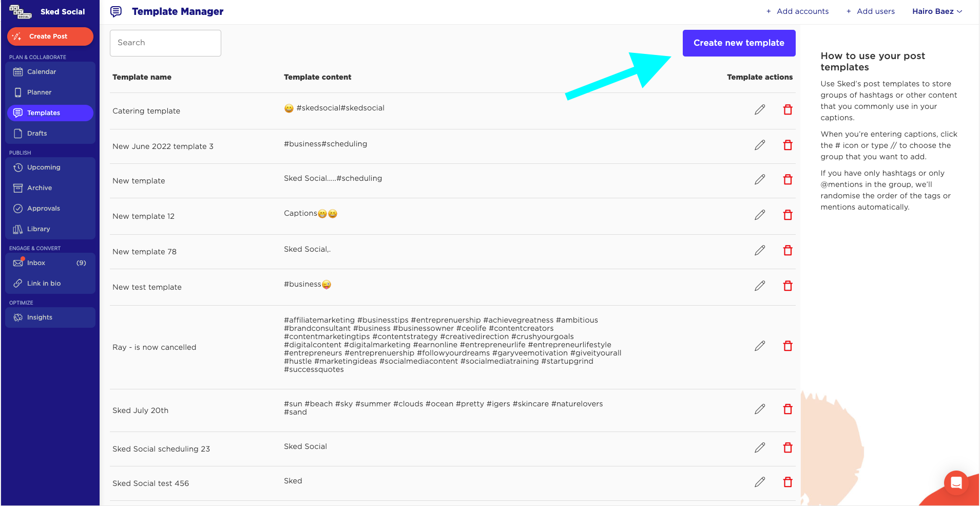Click the #business#scheduling content
Viewport: 980px width, 506px height.
tap(325, 144)
